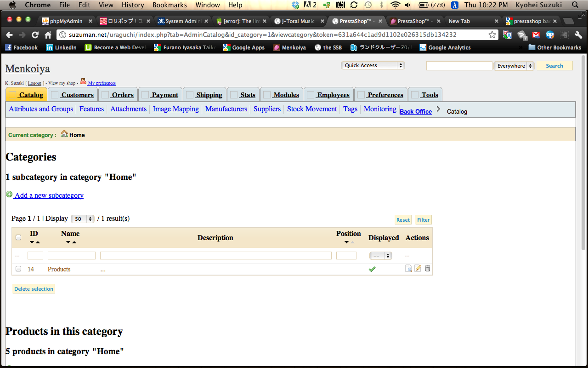Open the LinkedIn bookmark
The width and height of the screenshot is (588, 368).
point(61,47)
